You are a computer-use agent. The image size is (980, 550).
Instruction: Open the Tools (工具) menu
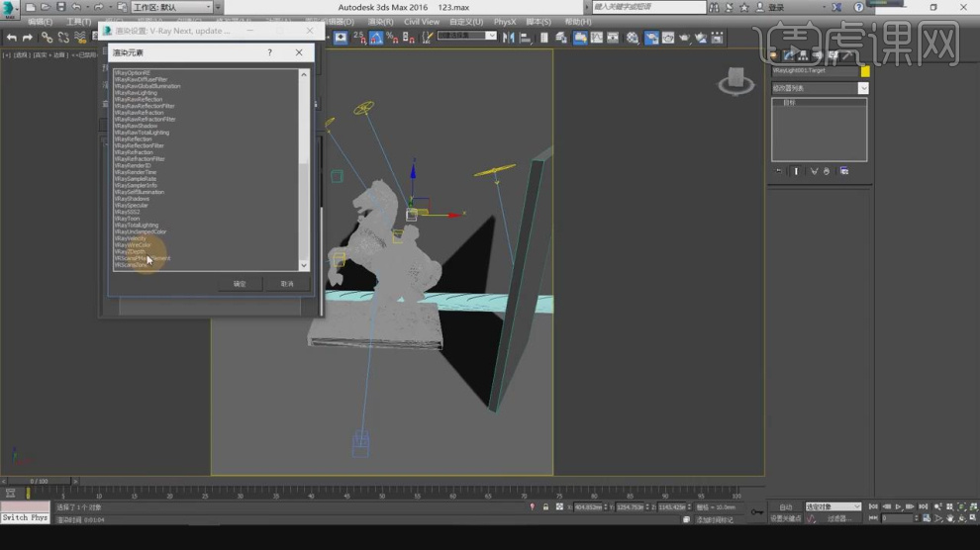pyautogui.click(x=79, y=22)
